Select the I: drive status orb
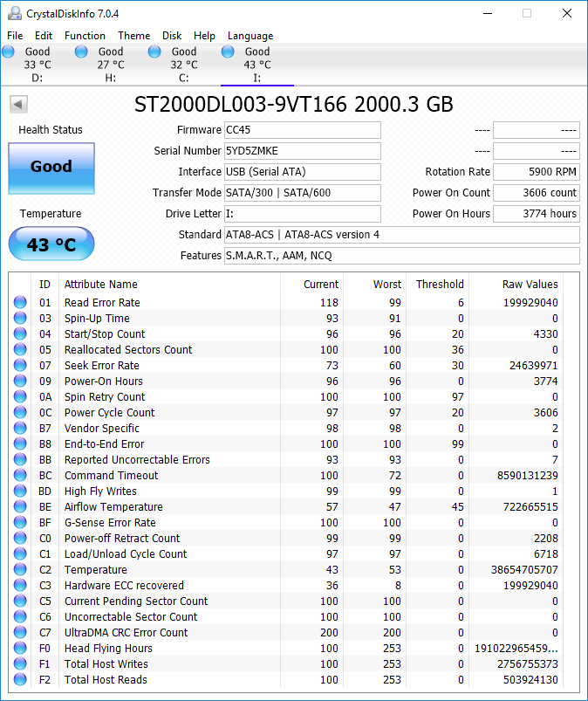The width and height of the screenshot is (588, 701). [228, 52]
